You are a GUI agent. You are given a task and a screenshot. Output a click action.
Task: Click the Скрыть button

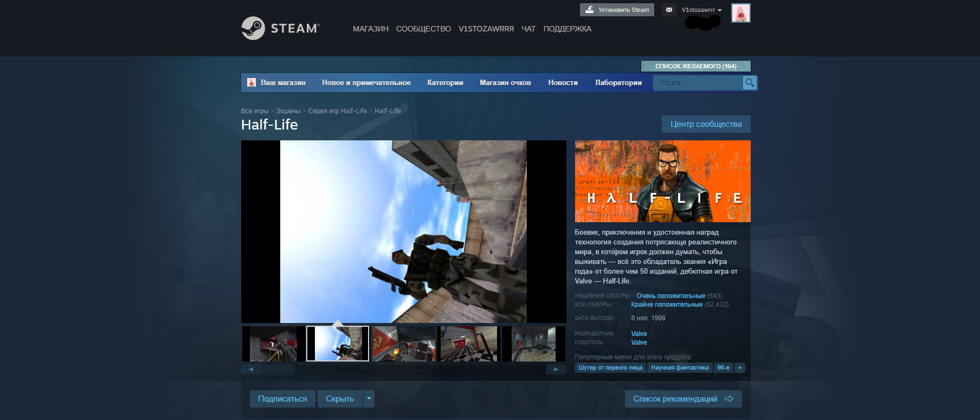click(x=340, y=399)
